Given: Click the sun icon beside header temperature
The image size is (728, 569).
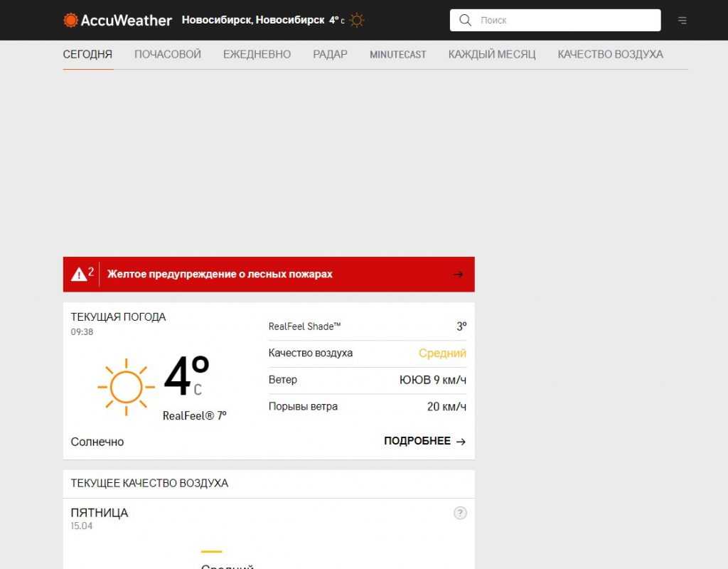Looking at the screenshot, I should coord(357,20).
